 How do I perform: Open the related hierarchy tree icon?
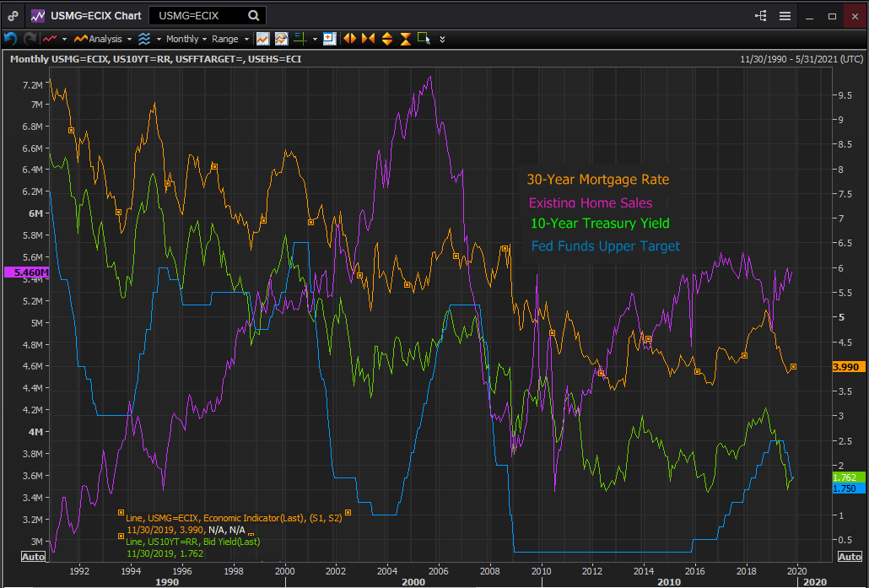[760, 16]
